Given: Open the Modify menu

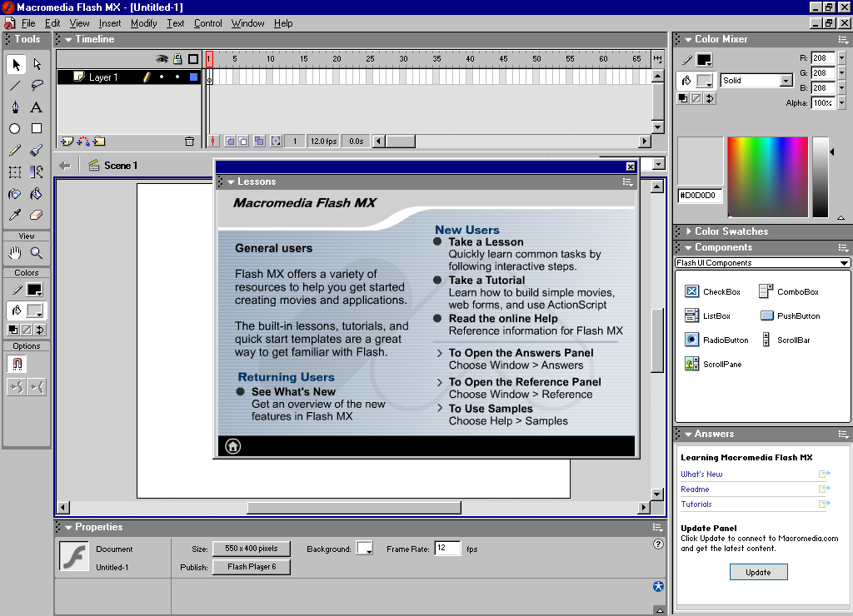Looking at the screenshot, I should tap(143, 23).
